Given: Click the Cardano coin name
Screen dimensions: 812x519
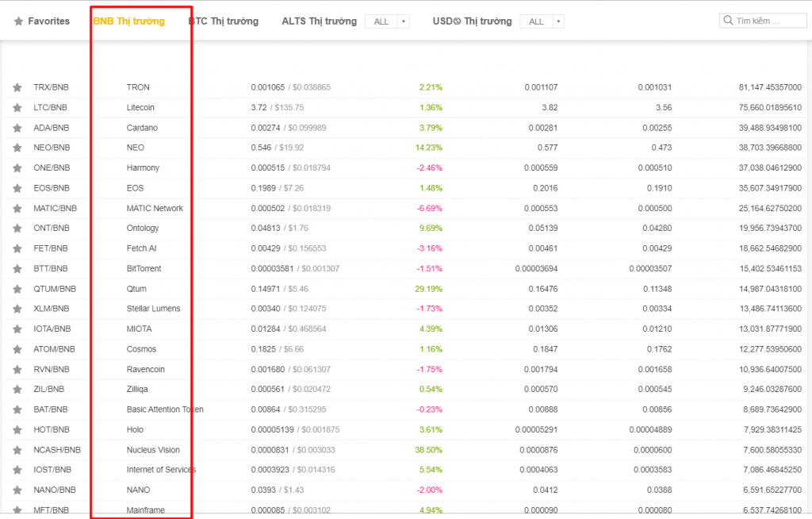Looking at the screenshot, I should tap(142, 128).
